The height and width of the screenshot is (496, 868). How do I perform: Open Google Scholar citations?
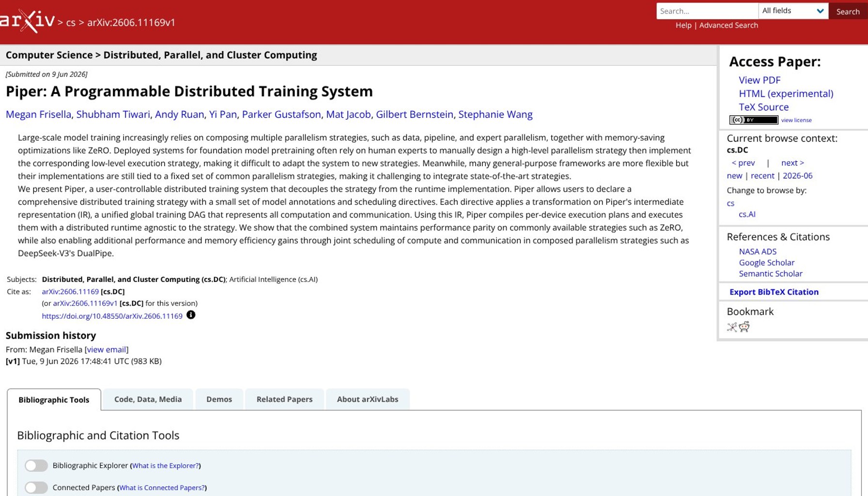[767, 263]
